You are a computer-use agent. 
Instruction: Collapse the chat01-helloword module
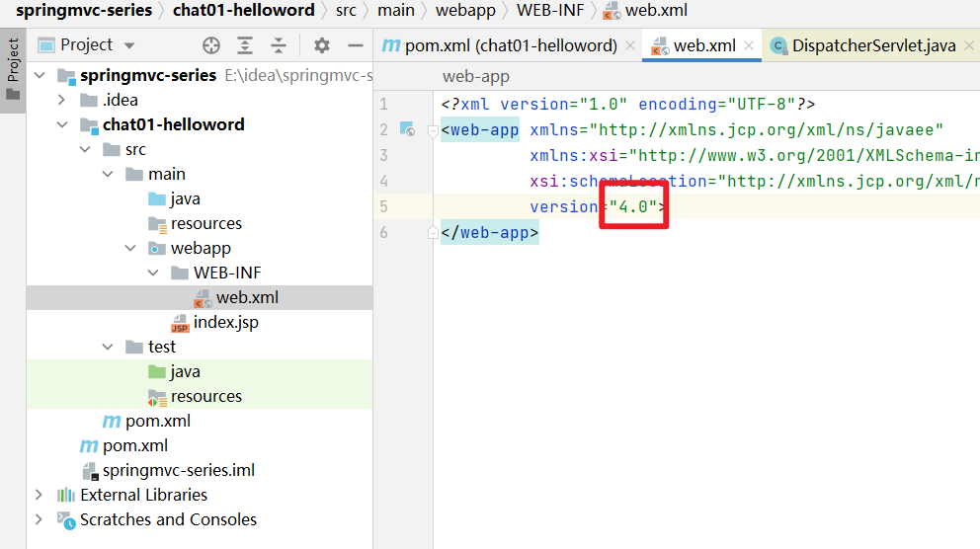[62, 125]
